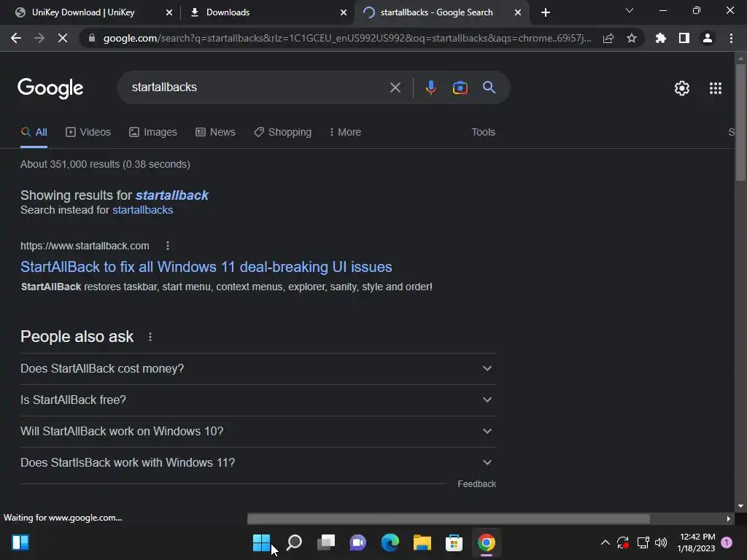747x560 pixels.
Task: Click the scroll right arrow of horizontal scrollbar
Action: coord(729,518)
